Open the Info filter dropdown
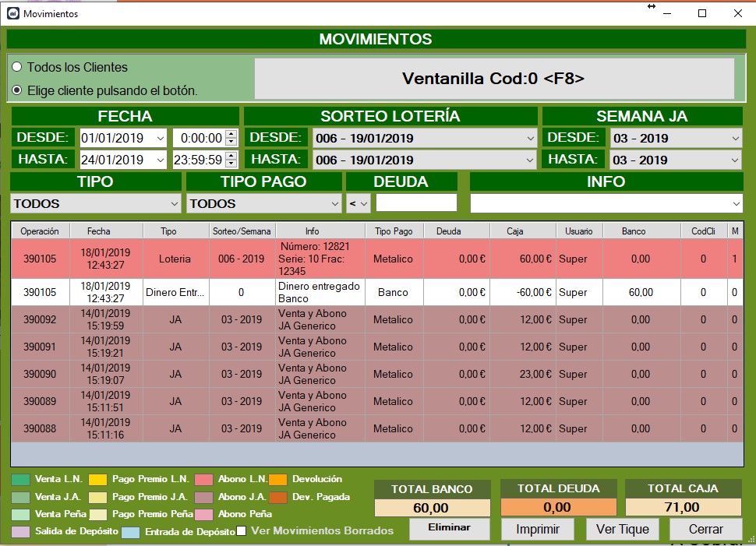 point(736,204)
